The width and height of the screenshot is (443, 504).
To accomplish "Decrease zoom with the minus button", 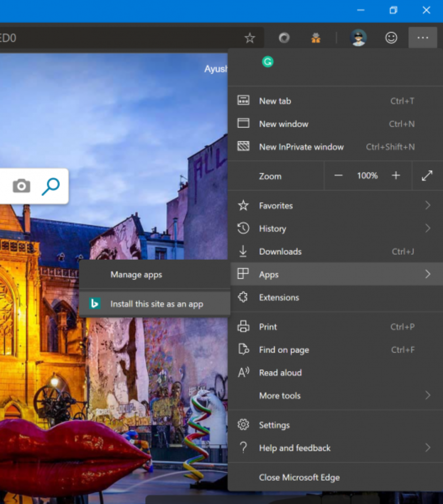I will (x=339, y=176).
